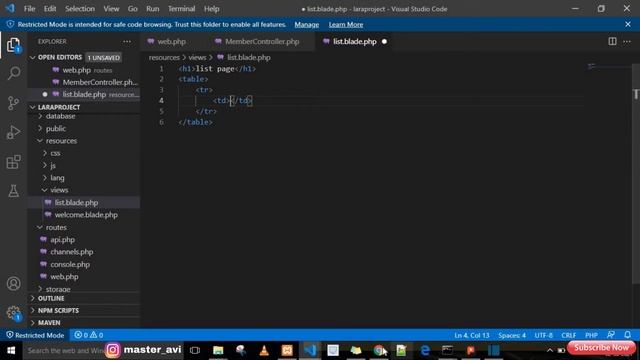Open File Explorer from taskbar
This screenshot has height=360, width=640.
point(218,351)
